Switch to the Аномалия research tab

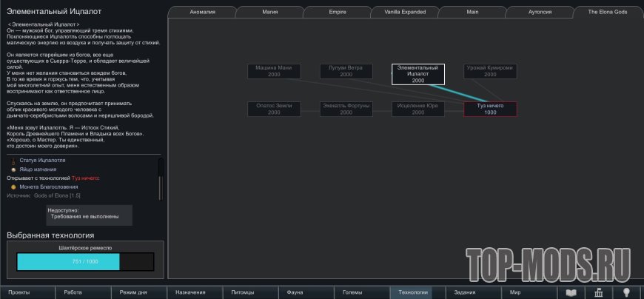click(x=201, y=12)
